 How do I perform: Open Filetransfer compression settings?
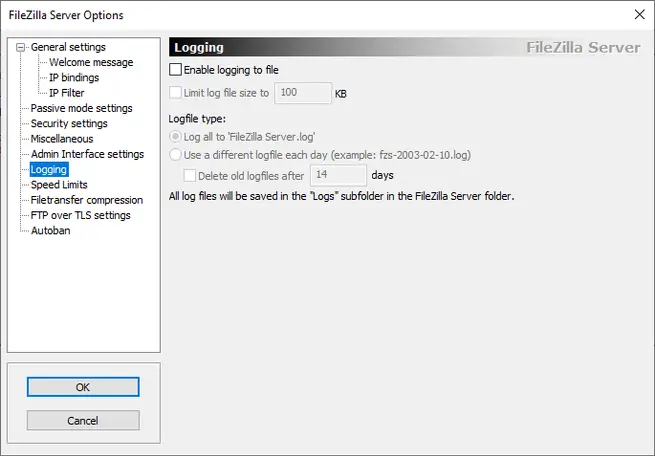point(86,200)
